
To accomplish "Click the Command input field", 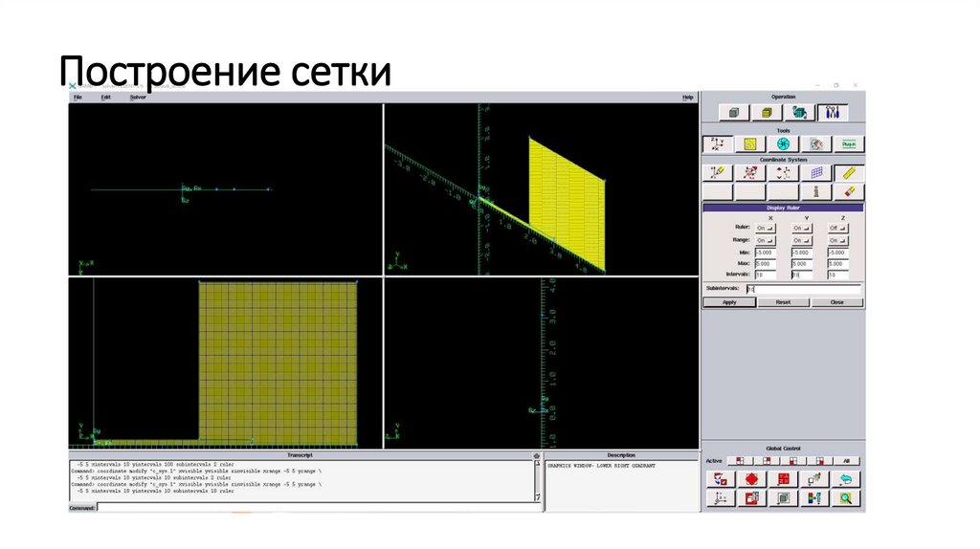I will click(x=319, y=508).
